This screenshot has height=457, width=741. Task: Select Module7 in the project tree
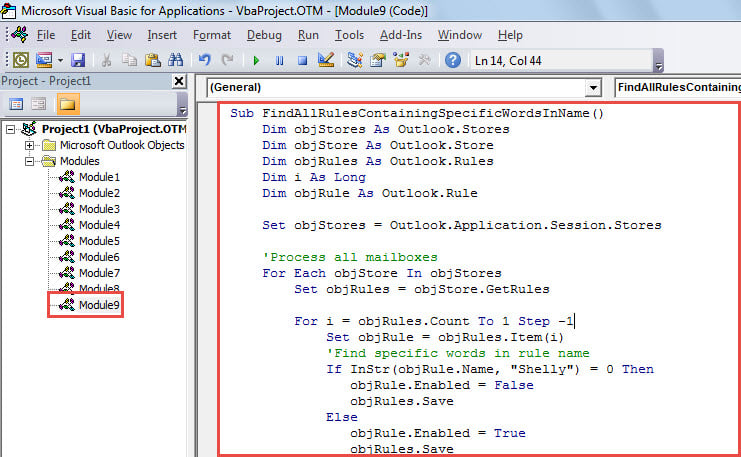tap(99, 273)
